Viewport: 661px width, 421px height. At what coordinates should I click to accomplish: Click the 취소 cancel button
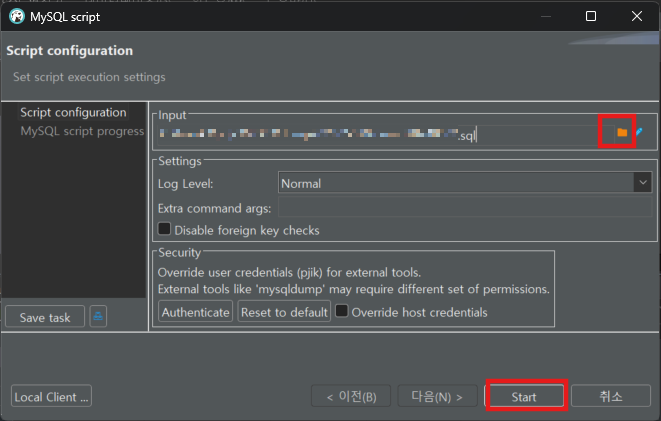coord(611,396)
